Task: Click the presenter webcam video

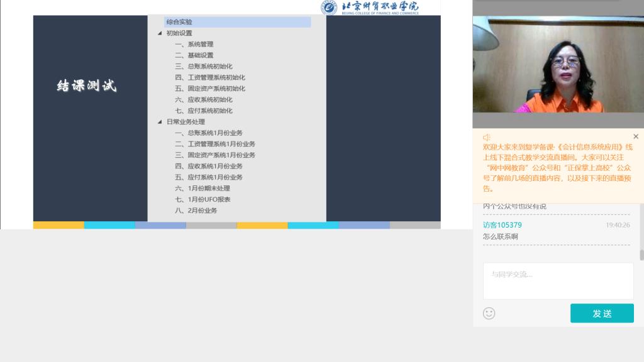Action: click(x=558, y=65)
